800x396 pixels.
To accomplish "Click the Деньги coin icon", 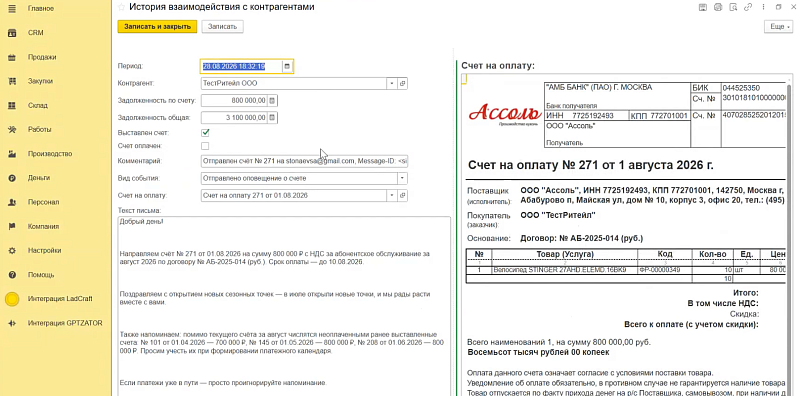I will (12, 178).
